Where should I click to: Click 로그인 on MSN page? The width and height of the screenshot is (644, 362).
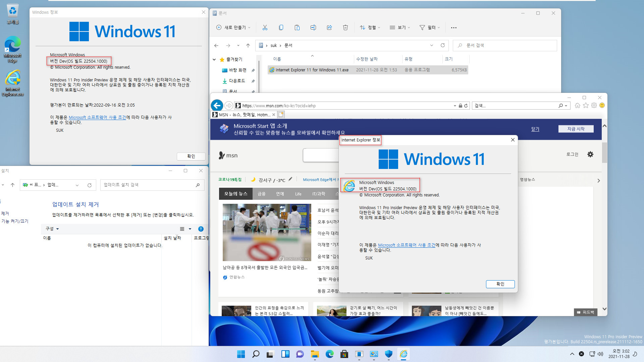click(x=572, y=154)
